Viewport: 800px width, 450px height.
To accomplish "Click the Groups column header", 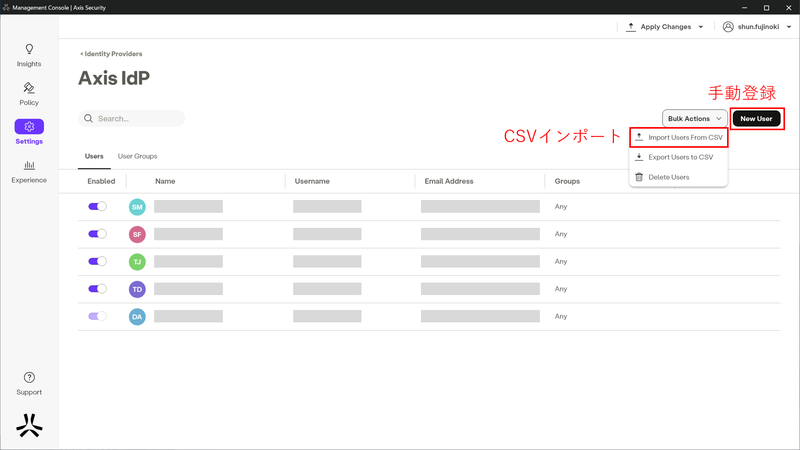I will pos(567,181).
